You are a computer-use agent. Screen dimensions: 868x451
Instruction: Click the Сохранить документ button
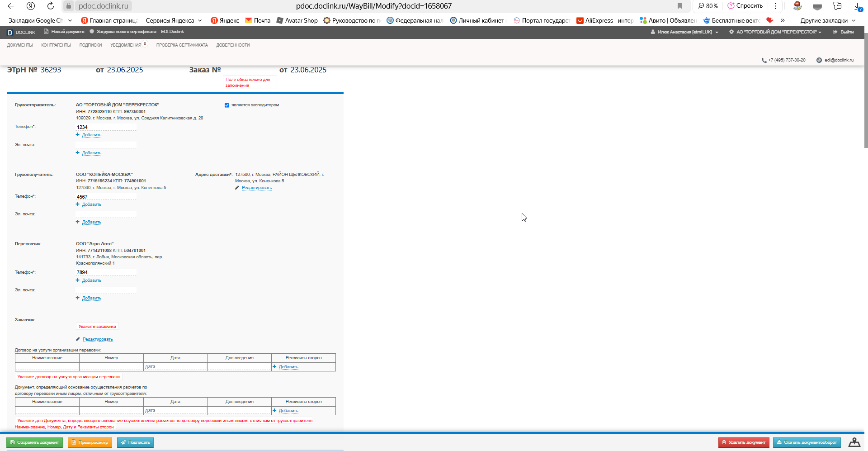click(34, 442)
